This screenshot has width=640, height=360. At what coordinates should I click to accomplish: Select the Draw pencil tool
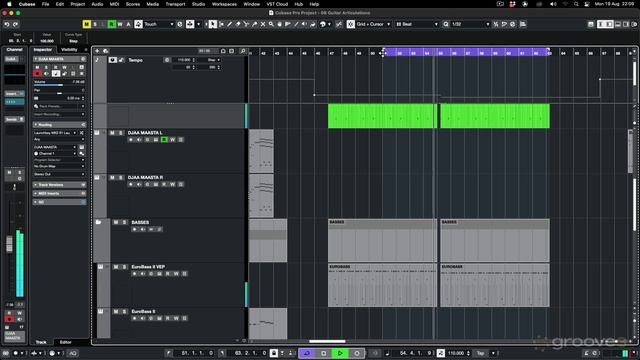[x=230, y=24]
